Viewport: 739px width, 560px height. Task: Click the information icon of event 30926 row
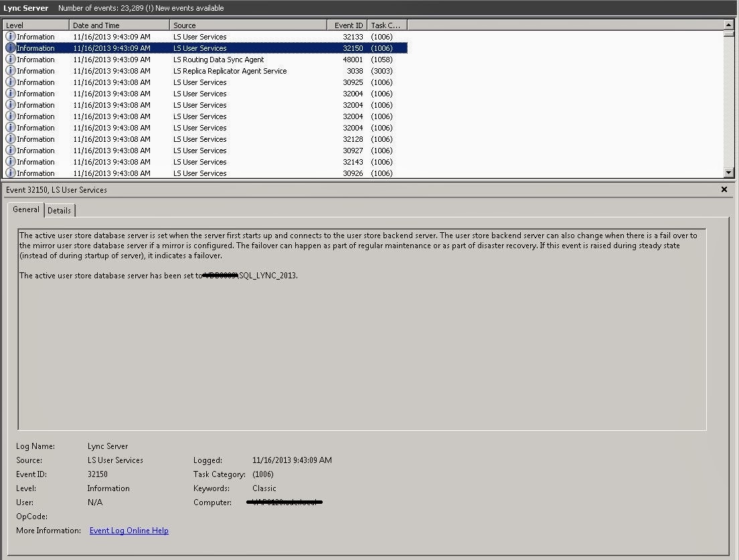10,173
